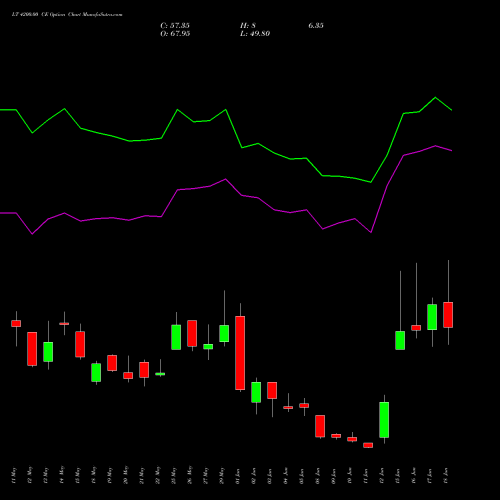
Task: Select the red candle for 18 Jun
Action: point(448,315)
